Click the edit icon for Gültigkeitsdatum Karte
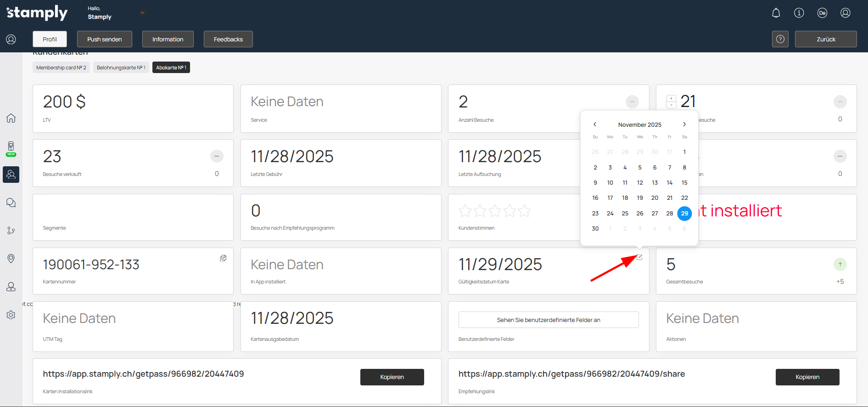The width and height of the screenshot is (868, 407). click(639, 257)
